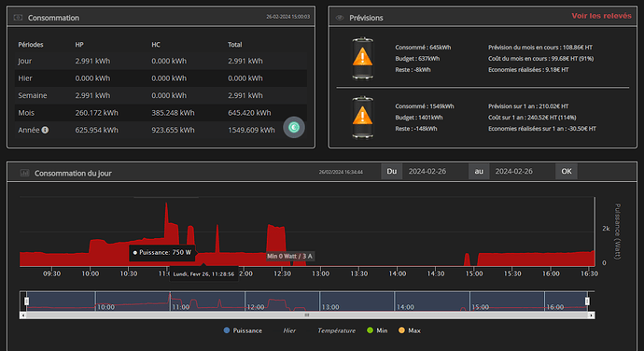This screenshot has width=644, height=351.
Task: Click the monthly budget battery warning icon
Action: [x=363, y=59]
